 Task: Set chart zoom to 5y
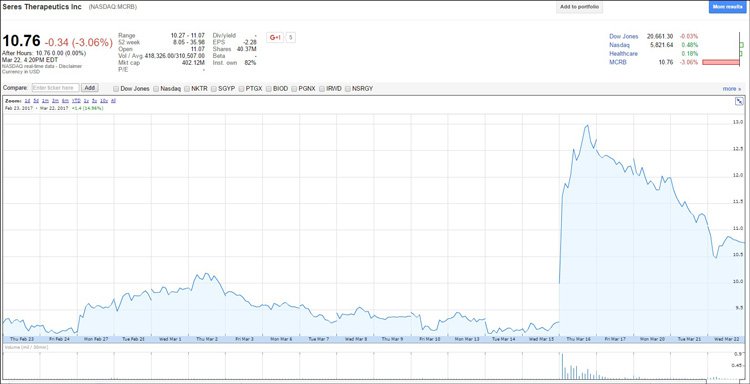[95, 101]
